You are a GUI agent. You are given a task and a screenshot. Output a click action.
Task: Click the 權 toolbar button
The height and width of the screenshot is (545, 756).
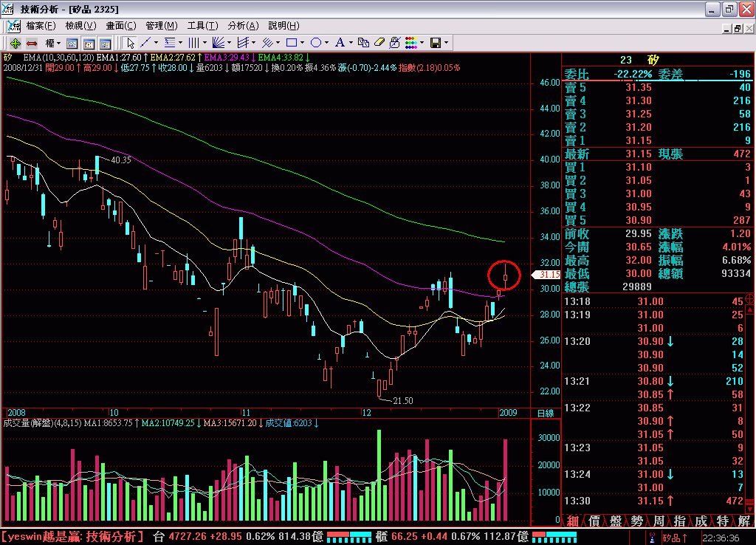(x=49, y=44)
